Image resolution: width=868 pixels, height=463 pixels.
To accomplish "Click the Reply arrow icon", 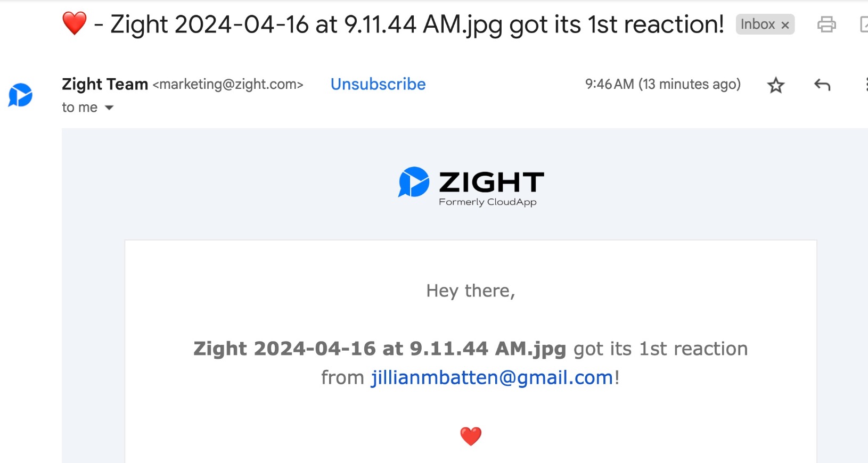I will coord(822,85).
